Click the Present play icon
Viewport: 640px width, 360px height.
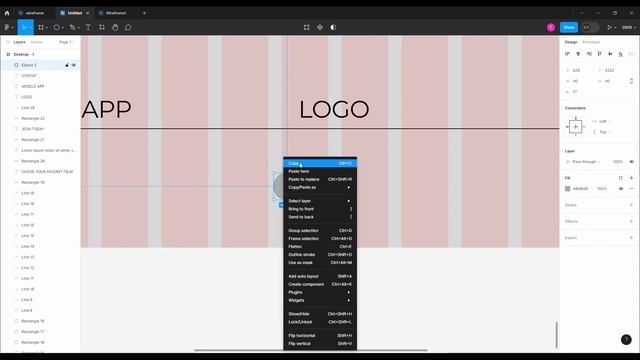(x=609, y=27)
